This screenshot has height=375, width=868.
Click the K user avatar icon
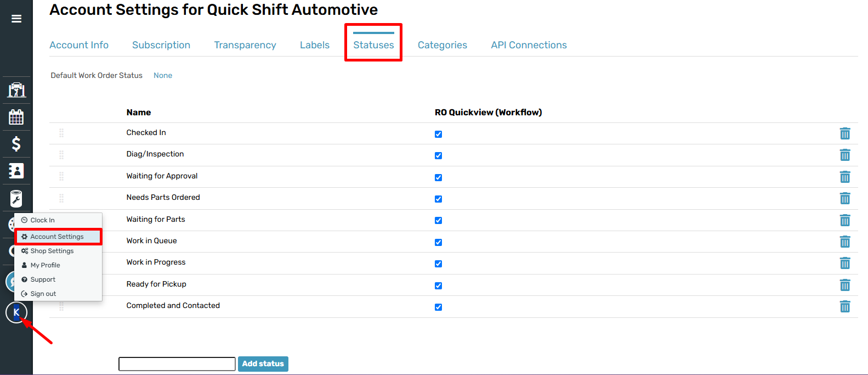16,312
